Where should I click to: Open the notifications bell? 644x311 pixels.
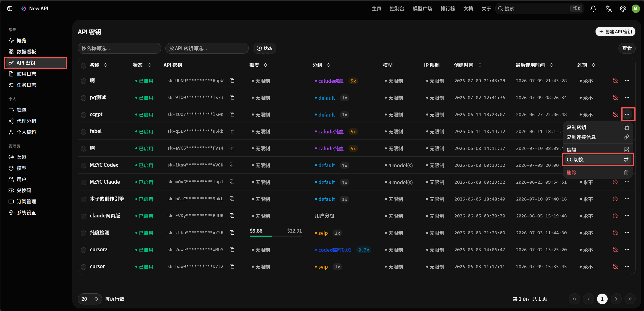tap(593, 9)
